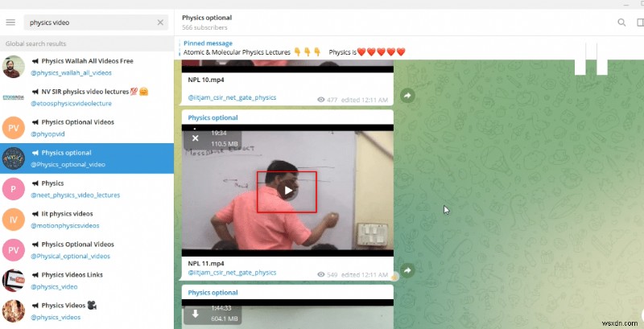The image size is (644, 329).
Task: Search within the Physics optional channel
Action: tap(621, 23)
